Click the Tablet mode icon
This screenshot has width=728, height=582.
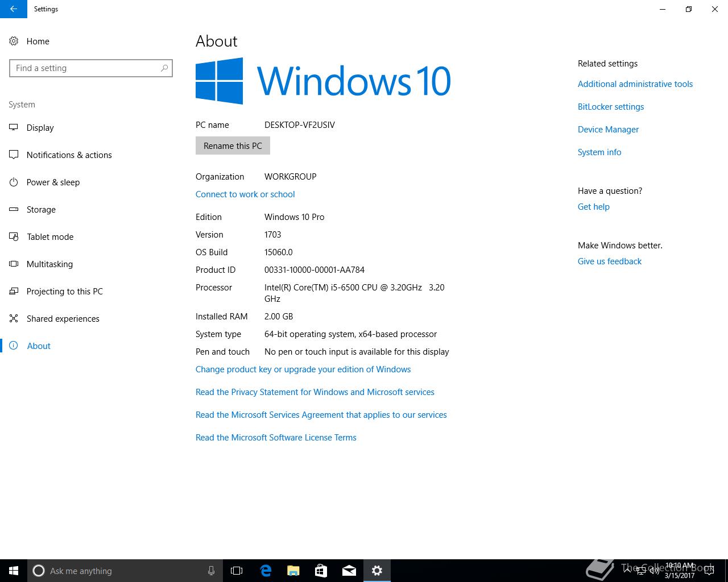coord(14,237)
